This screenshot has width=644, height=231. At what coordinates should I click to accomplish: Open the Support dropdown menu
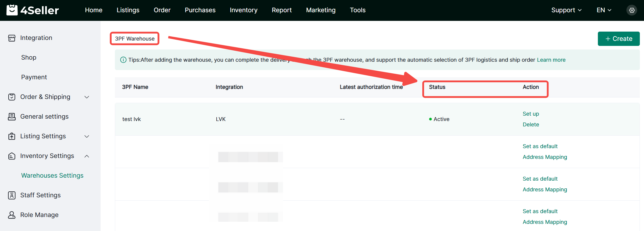pyautogui.click(x=566, y=10)
